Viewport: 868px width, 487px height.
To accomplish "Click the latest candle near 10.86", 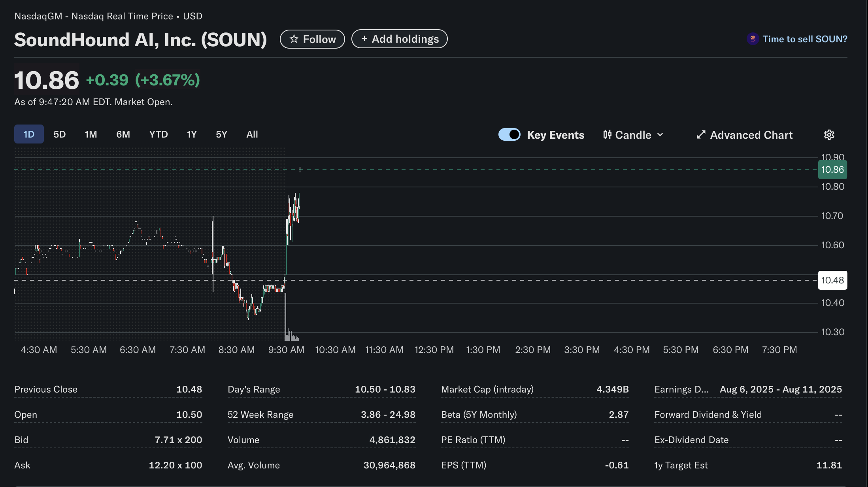I will [x=300, y=170].
